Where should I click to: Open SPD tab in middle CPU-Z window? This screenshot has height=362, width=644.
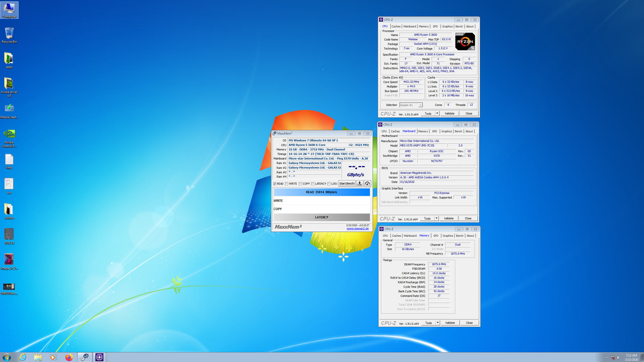pyautogui.click(x=434, y=131)
